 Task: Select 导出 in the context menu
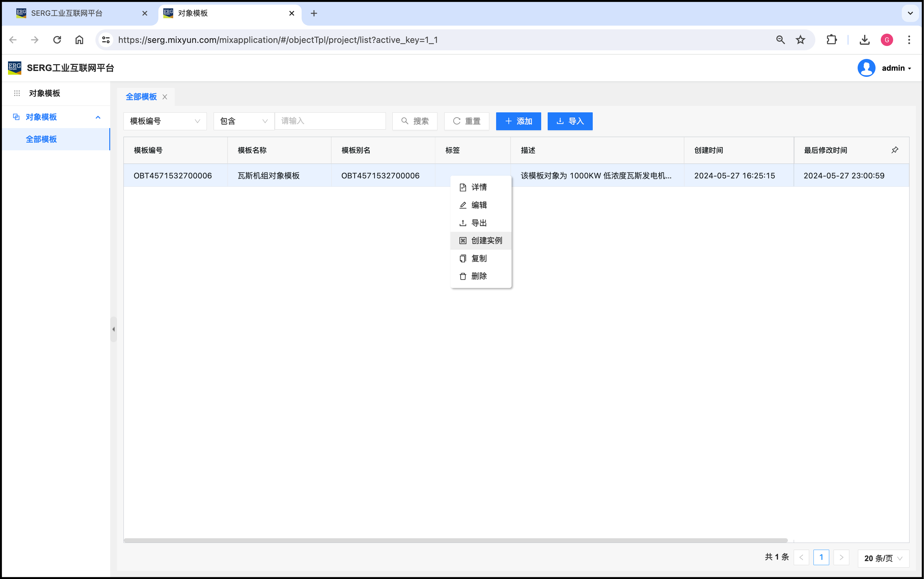(479, 223)
